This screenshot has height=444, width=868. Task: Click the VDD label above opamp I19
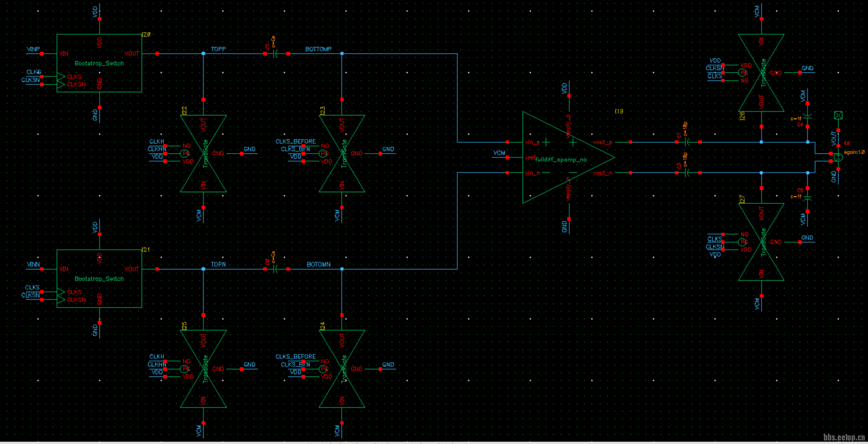pos(564,88)
